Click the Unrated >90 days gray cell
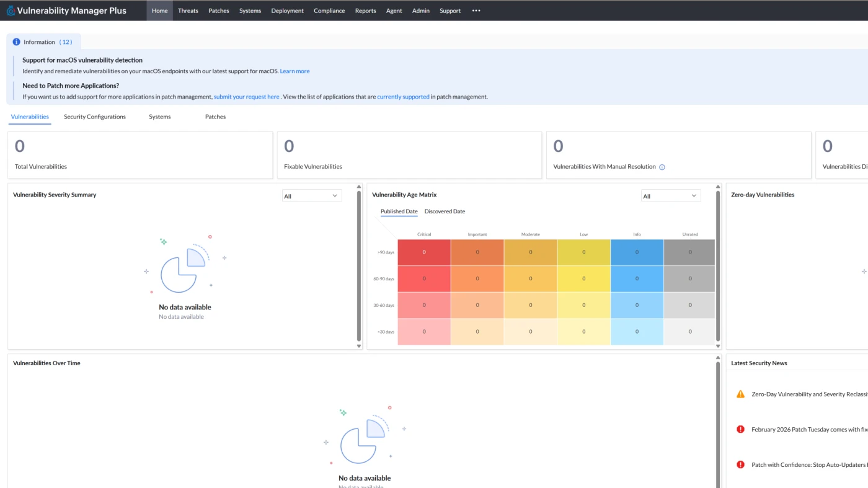The width and height of the screenshot is (868, 488). (690, 252)
